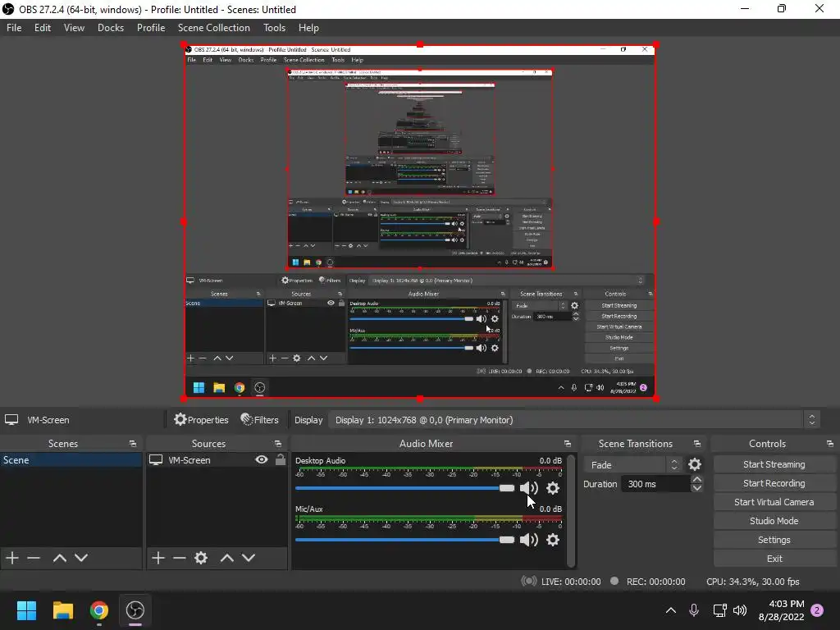The image size is (840, 630).
Task: Select the Scene entry in Scenes list
Action: pos(71,460)
